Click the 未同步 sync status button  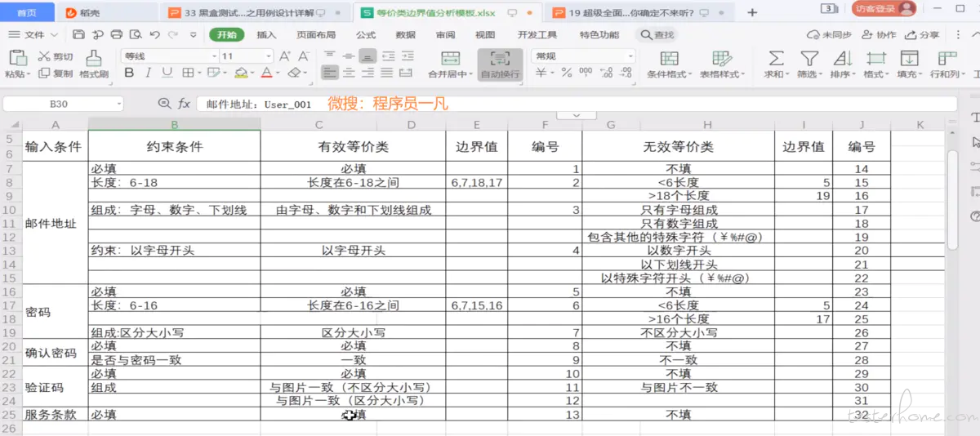830,35
